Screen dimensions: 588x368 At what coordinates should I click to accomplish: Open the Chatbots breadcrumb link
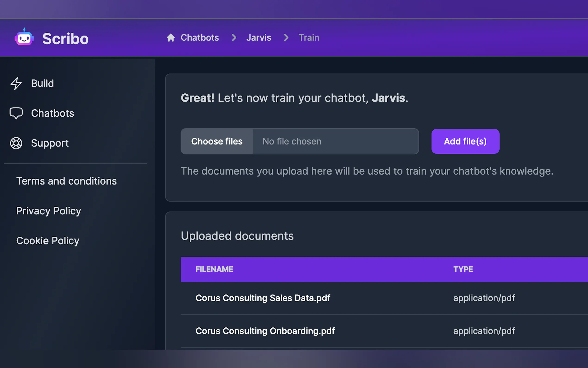[200, 38]
